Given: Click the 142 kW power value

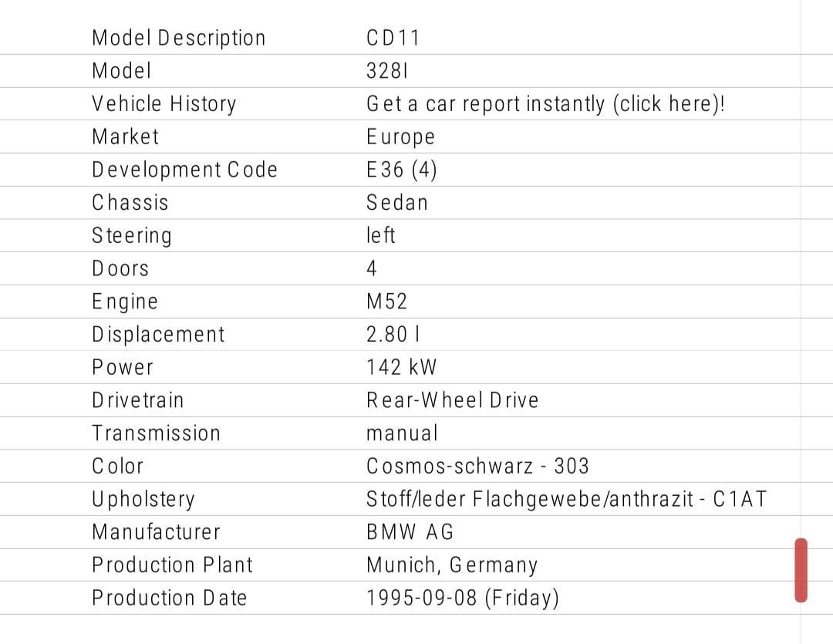Looking at the screenshot, I should tap(401, 368).
